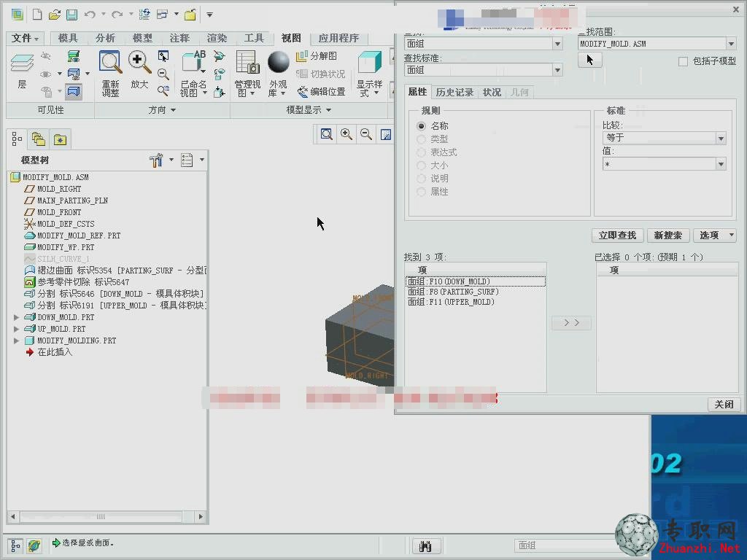Viewport: 747px width, 560px height.
Task: Switch to the favorites navigator icon
Action: [x=60, y=139]
